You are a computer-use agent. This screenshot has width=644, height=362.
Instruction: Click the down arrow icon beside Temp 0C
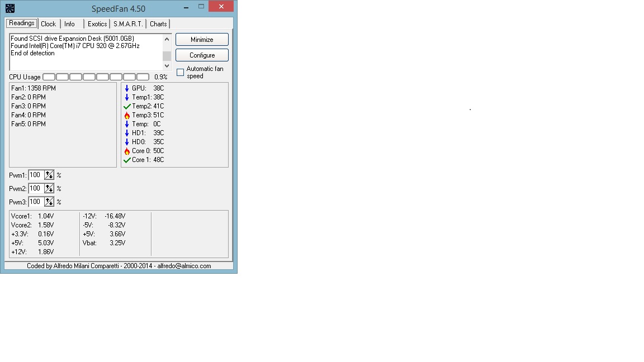(127, 124)
